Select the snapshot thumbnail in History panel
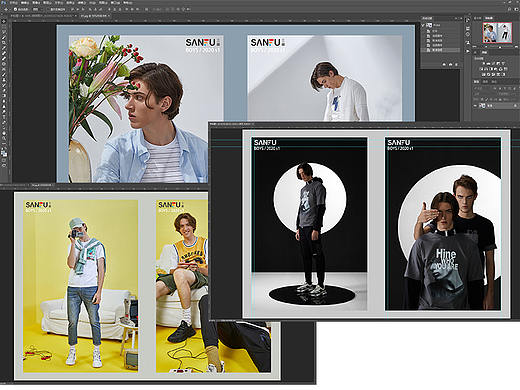520x390 pixels. point(429,25)
